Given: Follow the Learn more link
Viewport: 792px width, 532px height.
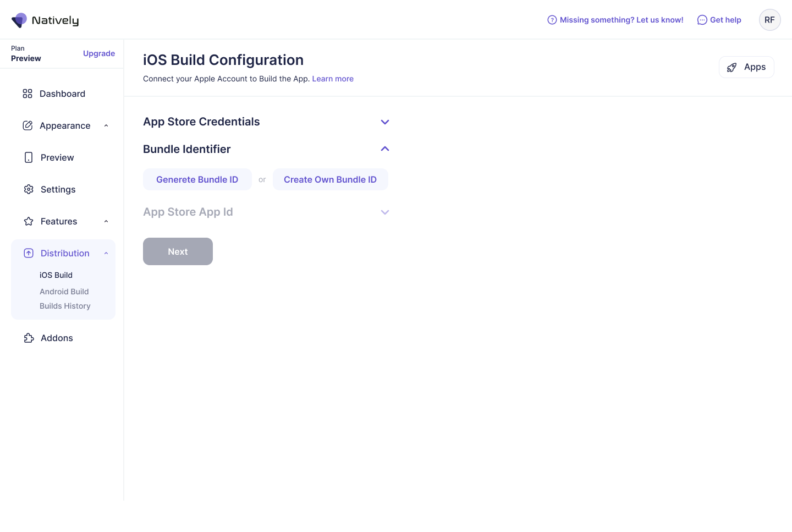Looking at the screenshot, I should pos(333,79).
